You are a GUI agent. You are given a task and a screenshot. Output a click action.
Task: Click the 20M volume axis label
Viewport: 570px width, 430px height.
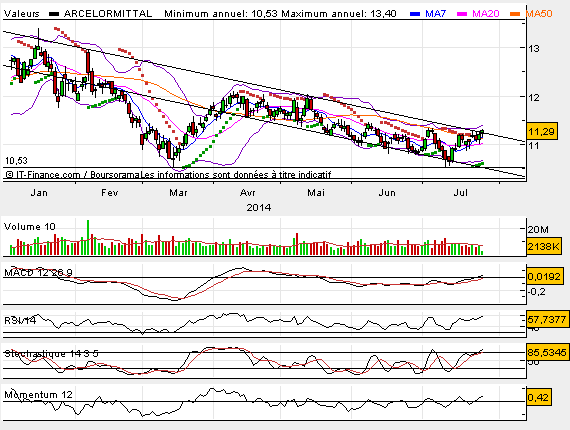point(538,230)
